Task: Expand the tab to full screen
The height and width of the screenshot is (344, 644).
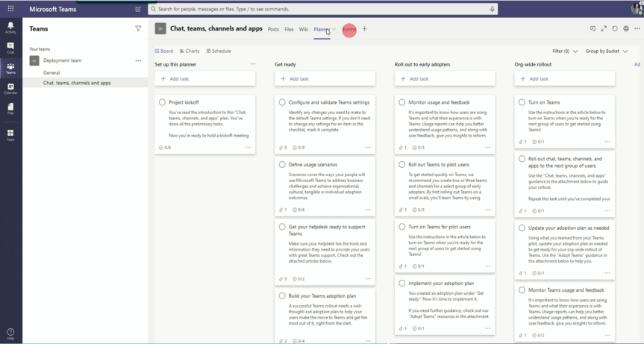Action: (x=604, y=29)
